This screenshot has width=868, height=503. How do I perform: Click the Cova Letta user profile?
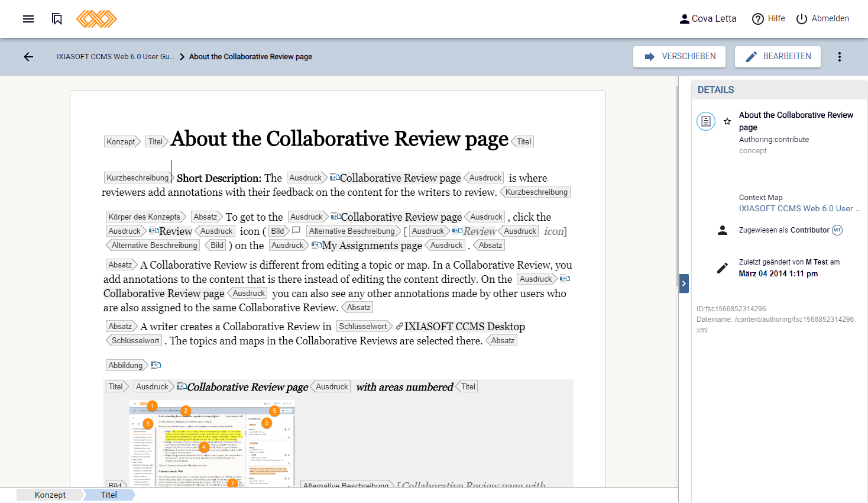click(x=708, y=19)
